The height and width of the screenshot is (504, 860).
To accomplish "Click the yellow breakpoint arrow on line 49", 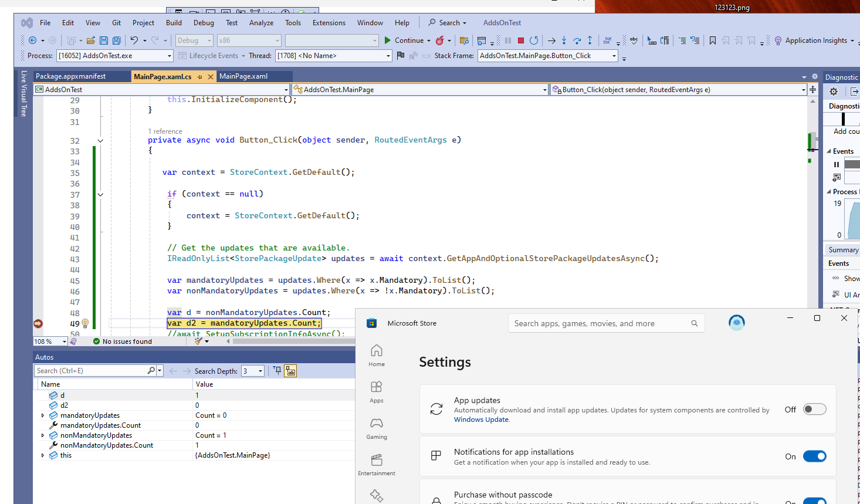I will tap(38, 323).
